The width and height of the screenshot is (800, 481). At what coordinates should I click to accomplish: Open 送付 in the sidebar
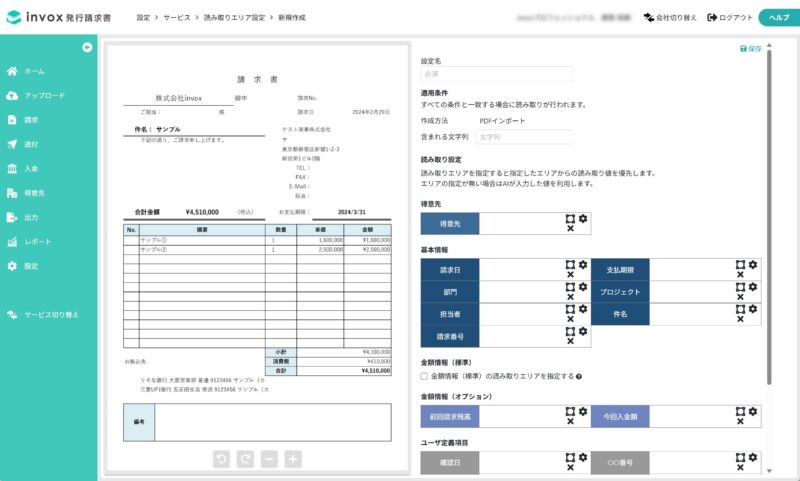[23, 144]
